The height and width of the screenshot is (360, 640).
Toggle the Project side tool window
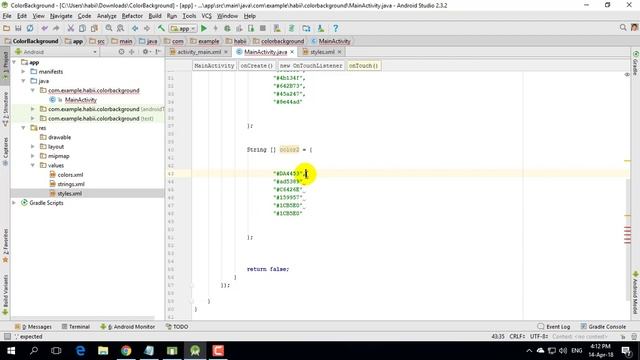tap(5, 65)
